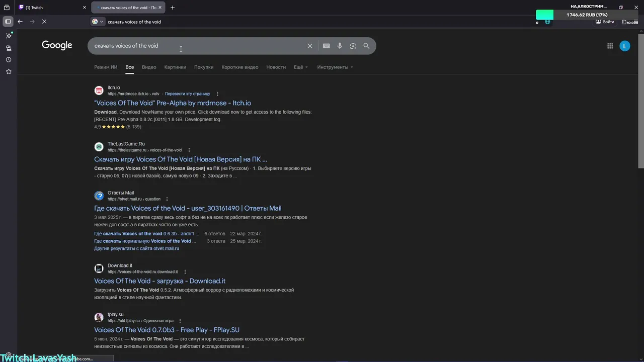Viewport: 644px width, 362px height.
Task: Select the Покупки search tab
Action: tap(204, 67)
